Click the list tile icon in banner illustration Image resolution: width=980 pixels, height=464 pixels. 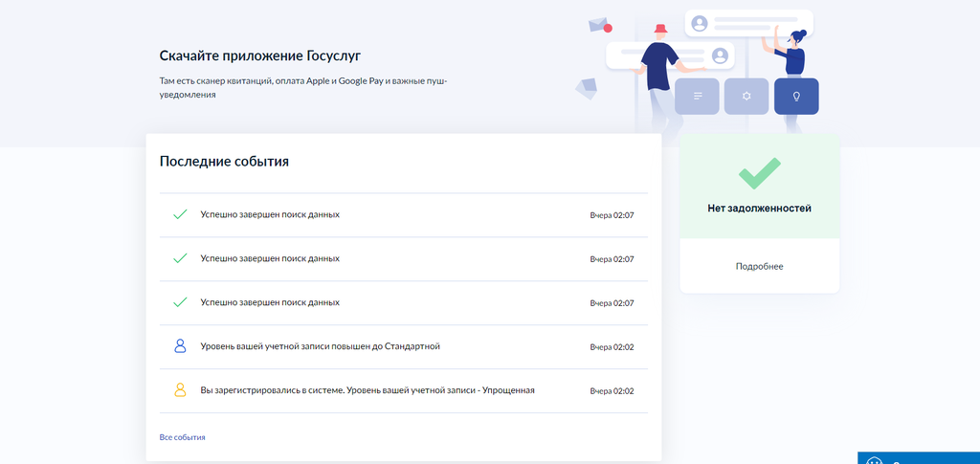697,97
